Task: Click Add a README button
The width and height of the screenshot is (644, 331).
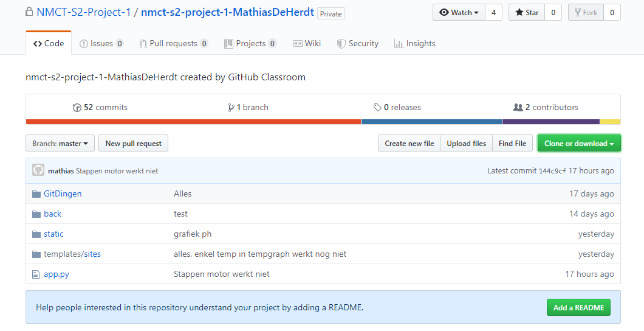Action: [578, 307]
